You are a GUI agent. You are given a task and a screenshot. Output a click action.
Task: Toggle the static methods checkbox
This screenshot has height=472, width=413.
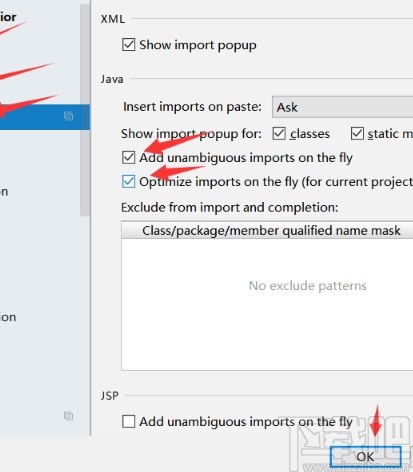(357, 134)
